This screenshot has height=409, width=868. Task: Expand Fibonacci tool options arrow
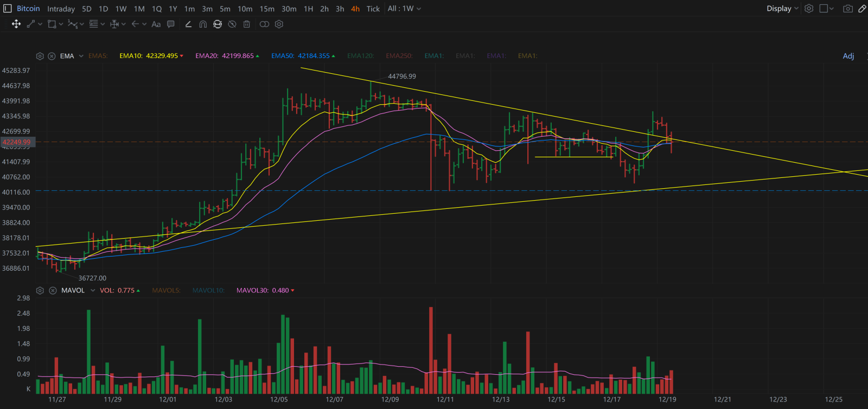pyautogui.click(x=103, y=24)
